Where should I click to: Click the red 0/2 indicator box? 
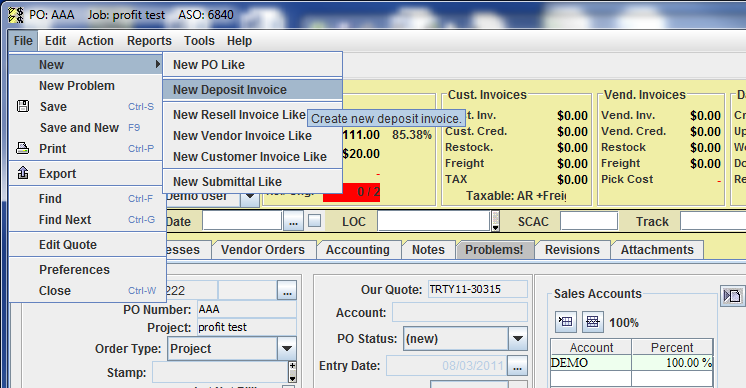(x=351, y=192)
